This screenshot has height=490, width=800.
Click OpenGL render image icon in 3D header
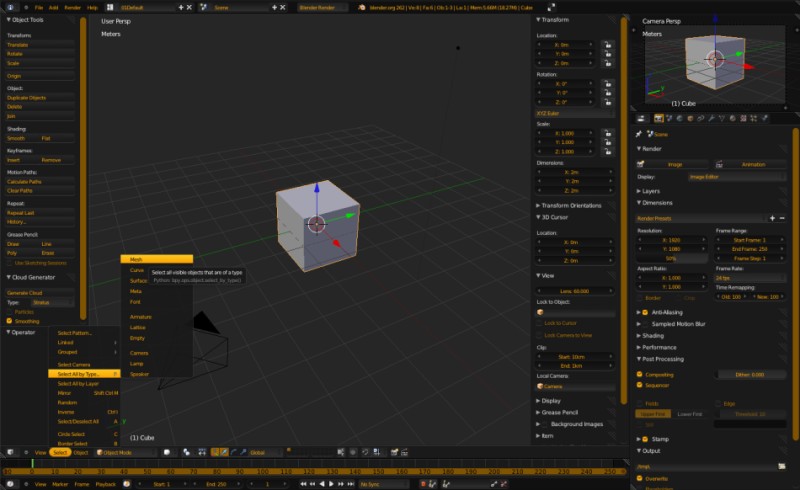click(x=394, y=452)
